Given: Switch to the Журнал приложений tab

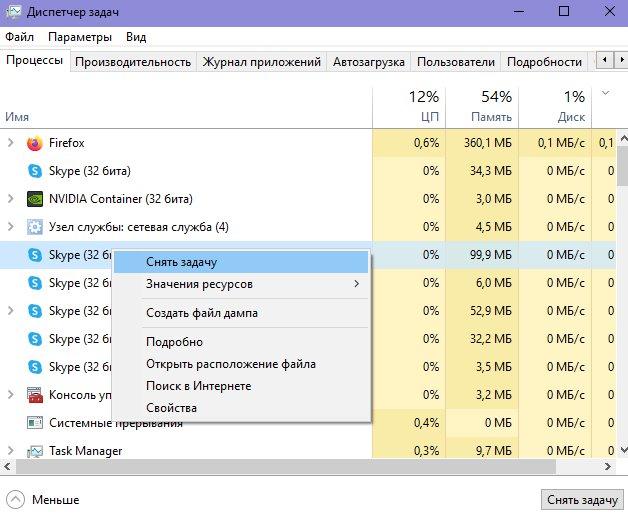Looking at the screenshot, I should point(262,62).
